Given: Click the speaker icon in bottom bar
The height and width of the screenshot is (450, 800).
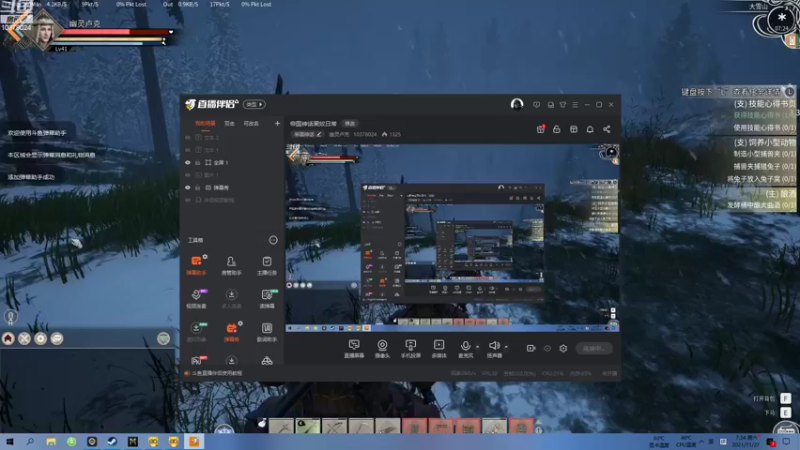Looking at the screenshot, I should tap(493, 346).
